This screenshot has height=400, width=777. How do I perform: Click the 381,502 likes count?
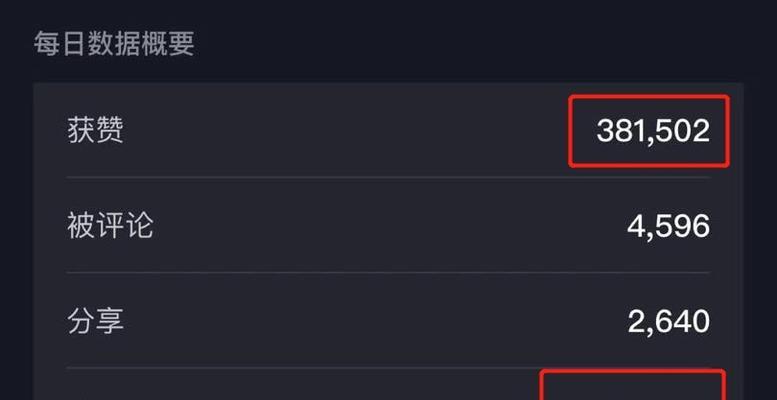pos(653,132)
